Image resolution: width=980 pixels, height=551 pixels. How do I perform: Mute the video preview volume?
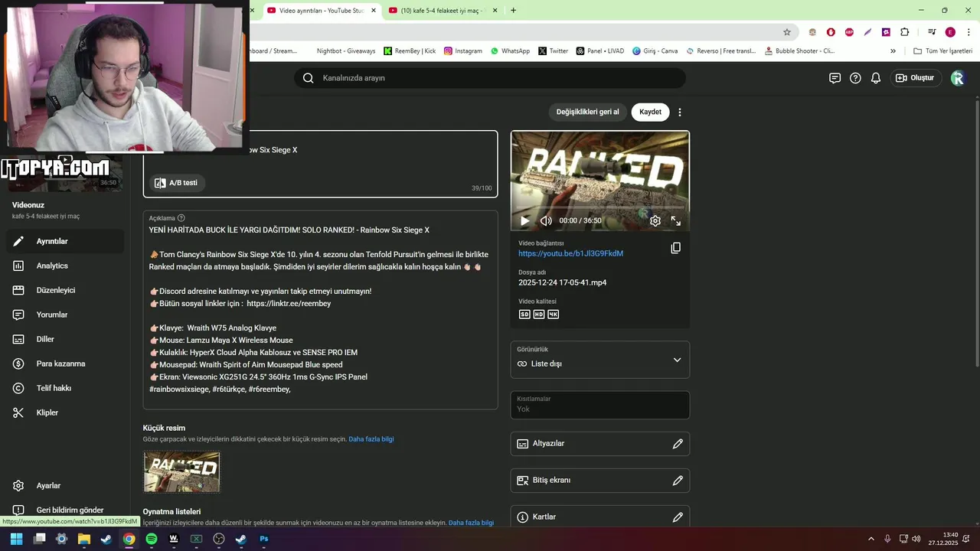[x=546, y=220]
